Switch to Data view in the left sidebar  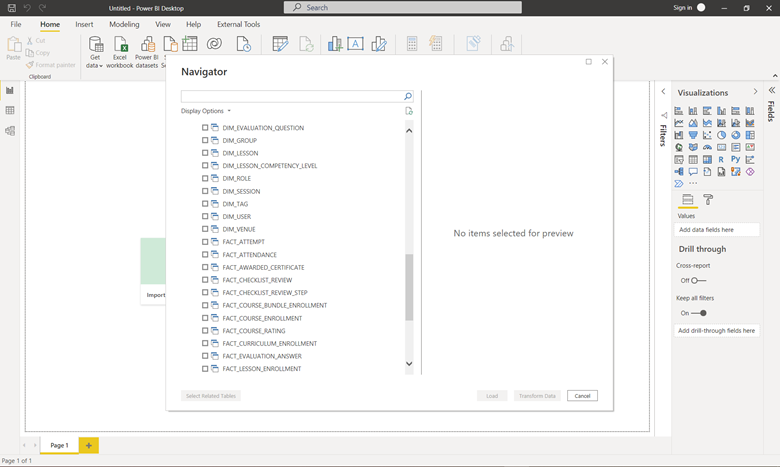point(10,110)
